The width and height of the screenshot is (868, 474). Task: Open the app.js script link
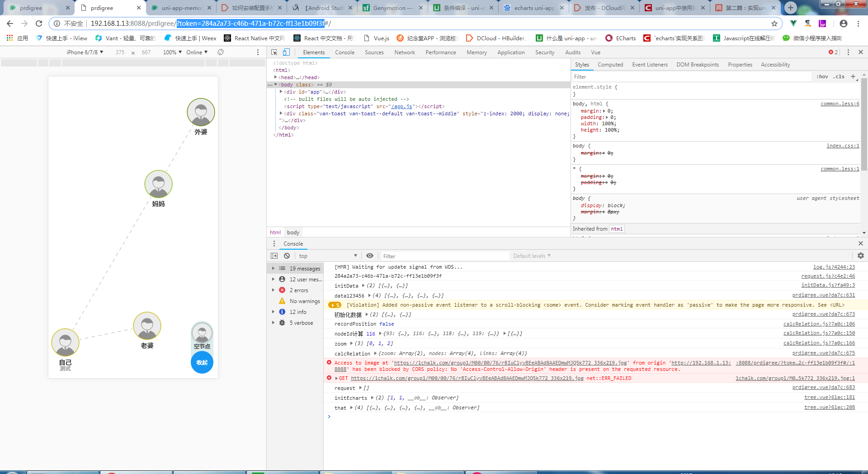click(x=402, y=106)
